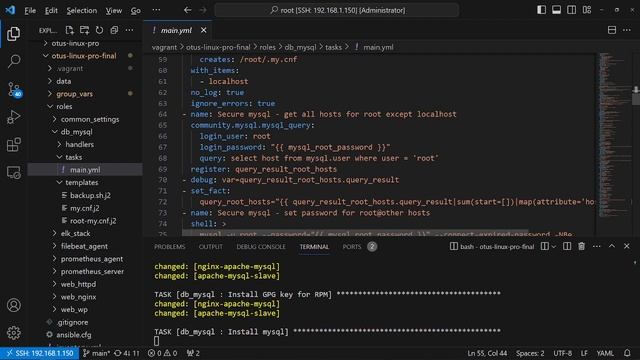Viewport: 640px width, 360px height.
Task: Expand the otus-linux-pro folder
Action: tap(45, 43)
